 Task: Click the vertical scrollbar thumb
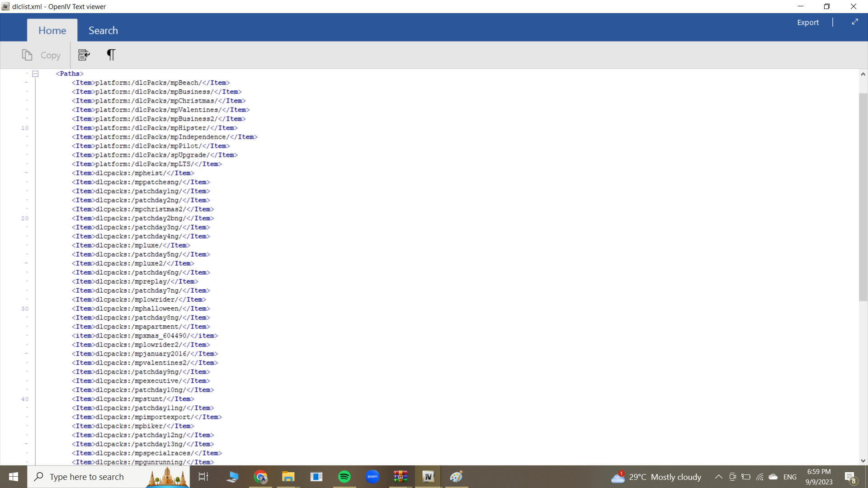click(x=863, y=197)
